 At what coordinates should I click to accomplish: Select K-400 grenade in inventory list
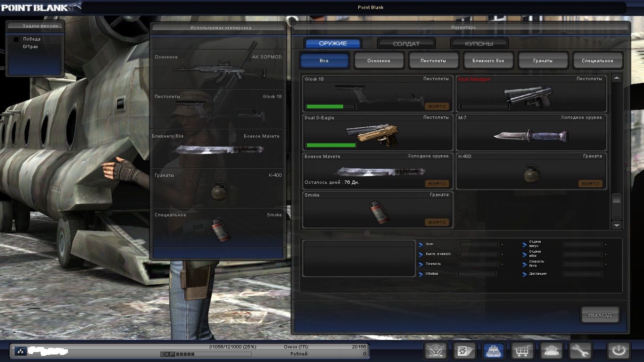[x=532, y=174]
